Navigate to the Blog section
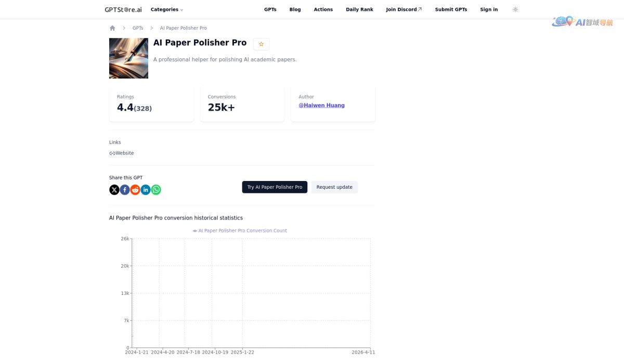The image size is (624, 364). point(295,9)
